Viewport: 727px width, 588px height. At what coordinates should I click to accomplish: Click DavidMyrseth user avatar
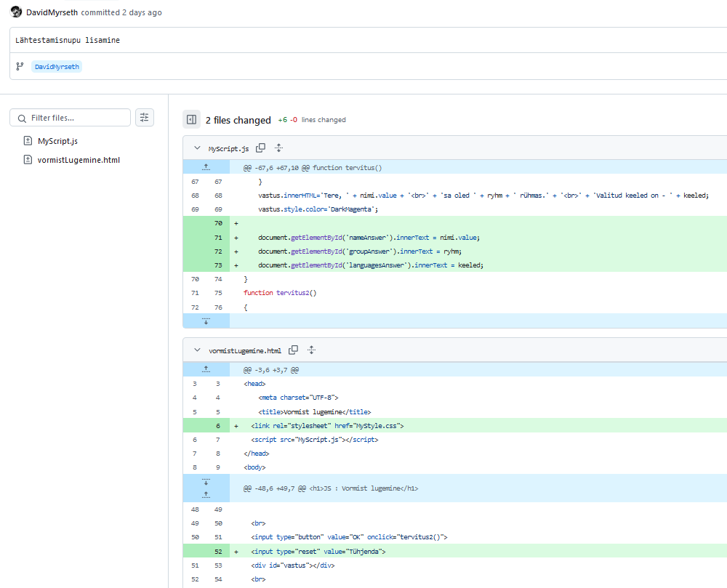(16, 12)
